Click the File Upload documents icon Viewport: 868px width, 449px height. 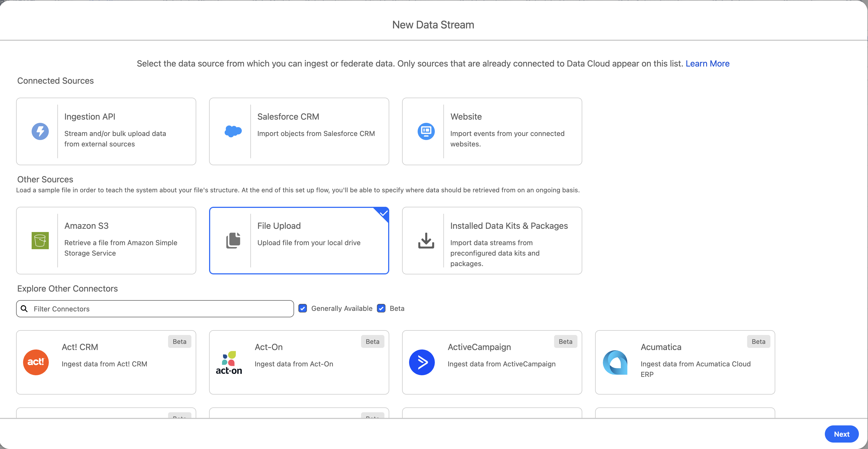pos(233,240)
